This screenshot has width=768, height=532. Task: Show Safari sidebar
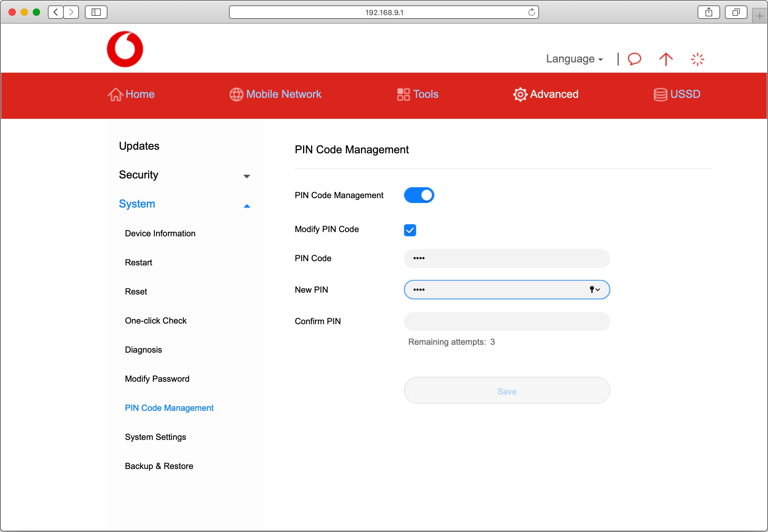(x=96, y=12)
